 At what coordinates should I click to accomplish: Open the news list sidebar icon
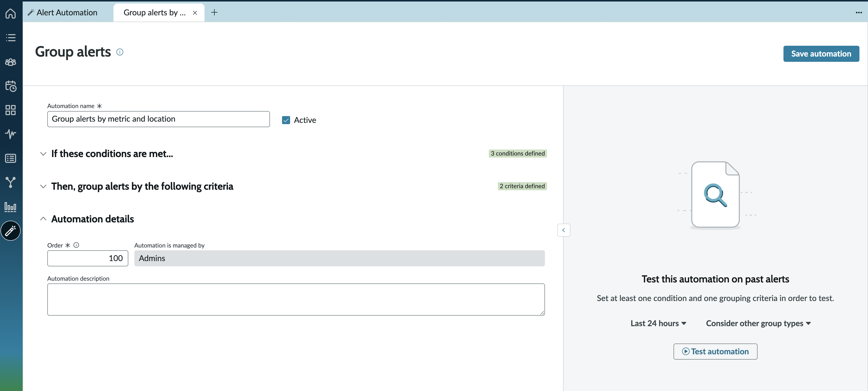[11, 158]
